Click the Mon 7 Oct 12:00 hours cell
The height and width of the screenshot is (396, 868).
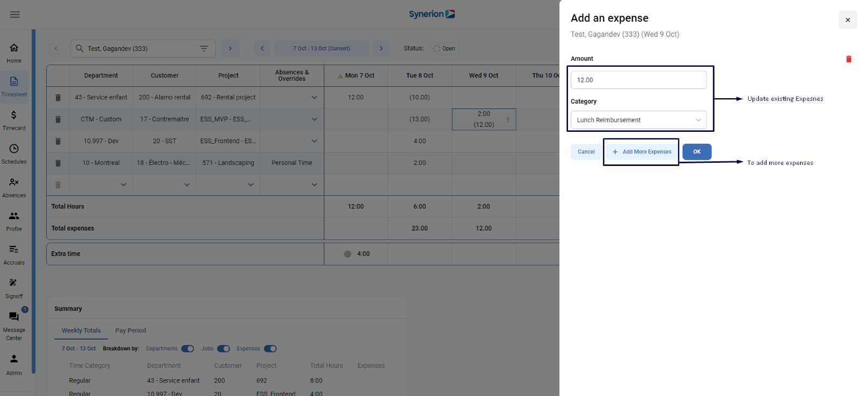356,98
